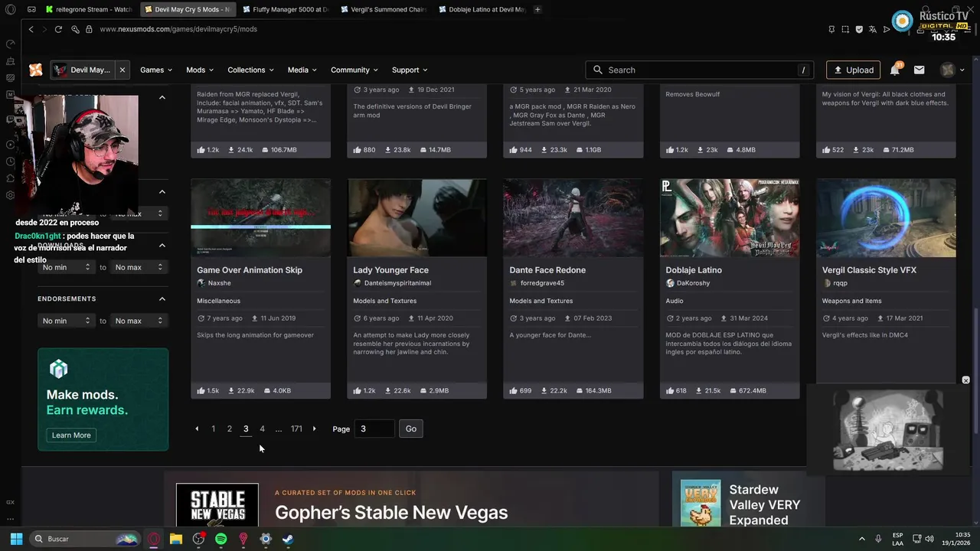Switch to Doblaje Latino browser tab
The height and width of the screenshot is (551, 980).
point(482,9)
